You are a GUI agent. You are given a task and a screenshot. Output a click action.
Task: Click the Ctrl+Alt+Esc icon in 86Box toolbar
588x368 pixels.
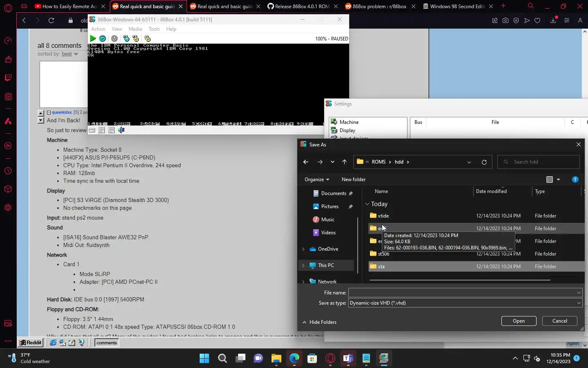coord(136,38)
